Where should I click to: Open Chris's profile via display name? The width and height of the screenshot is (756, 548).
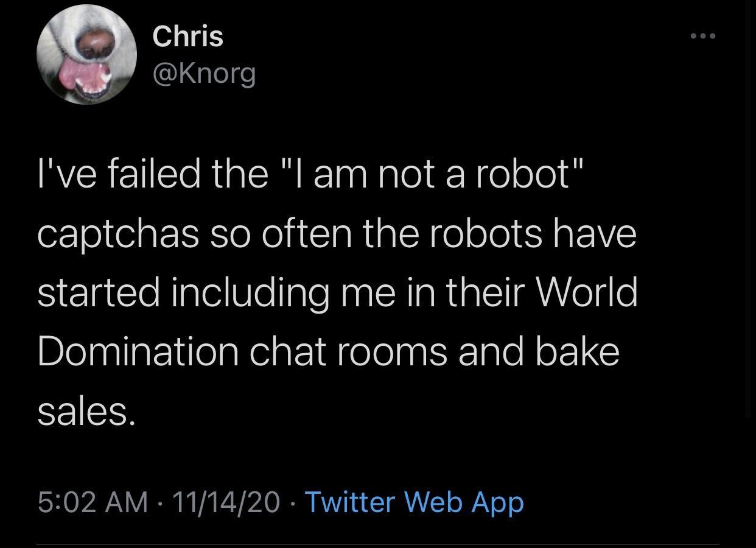coord(188,37)
